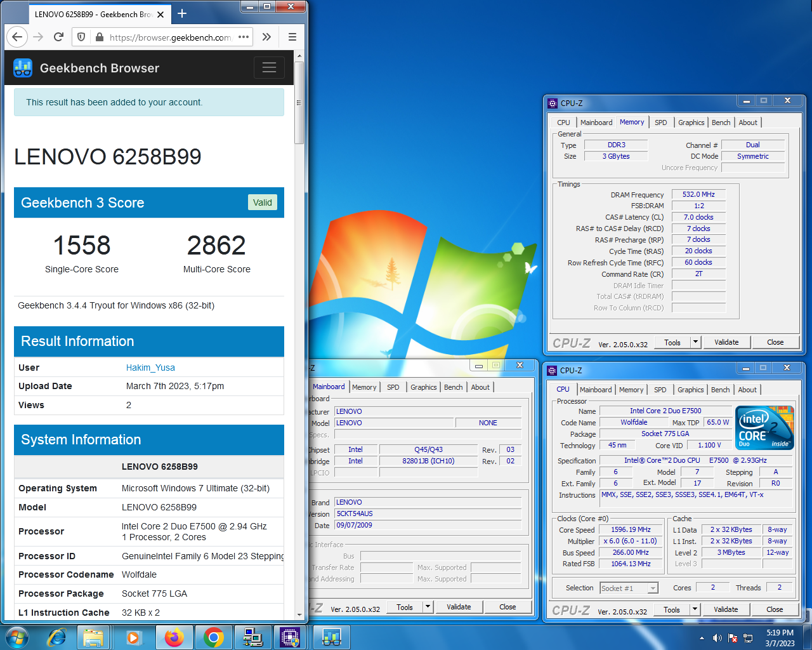Click the site padlock icon in address bar
Viewport: 812px width, 650px height.
click(x=99, y=37)
